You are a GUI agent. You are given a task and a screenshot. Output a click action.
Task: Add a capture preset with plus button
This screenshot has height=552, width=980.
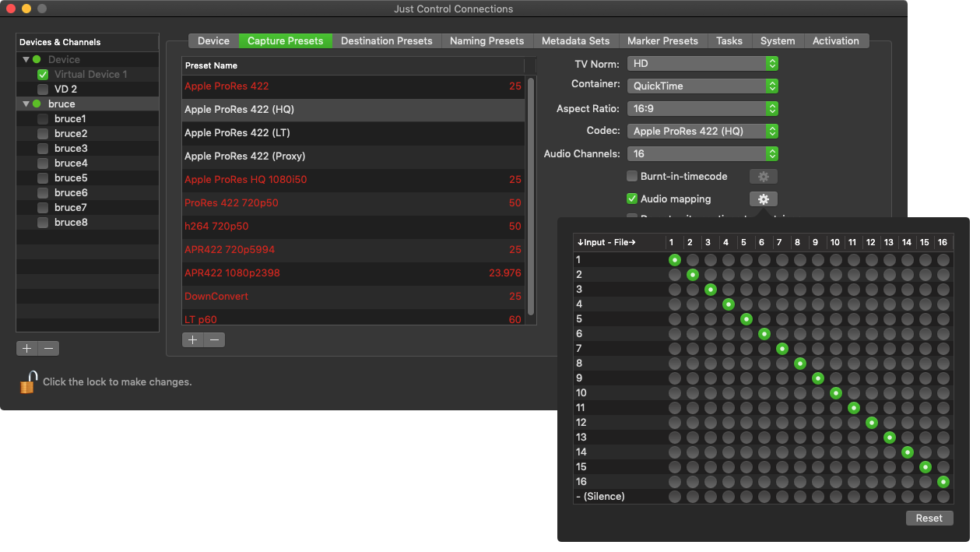point(192,339)
